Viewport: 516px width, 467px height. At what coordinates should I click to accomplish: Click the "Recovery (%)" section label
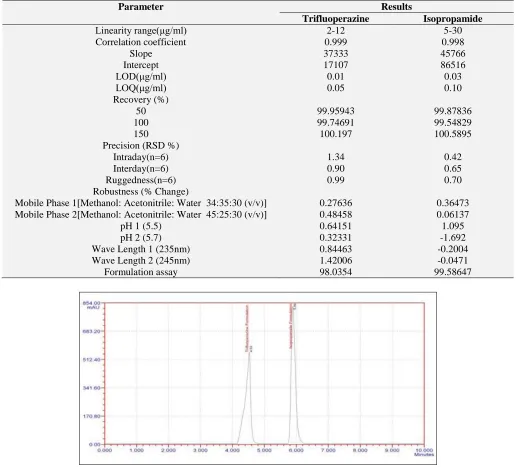pyautogui.click(x=141, y=100)
